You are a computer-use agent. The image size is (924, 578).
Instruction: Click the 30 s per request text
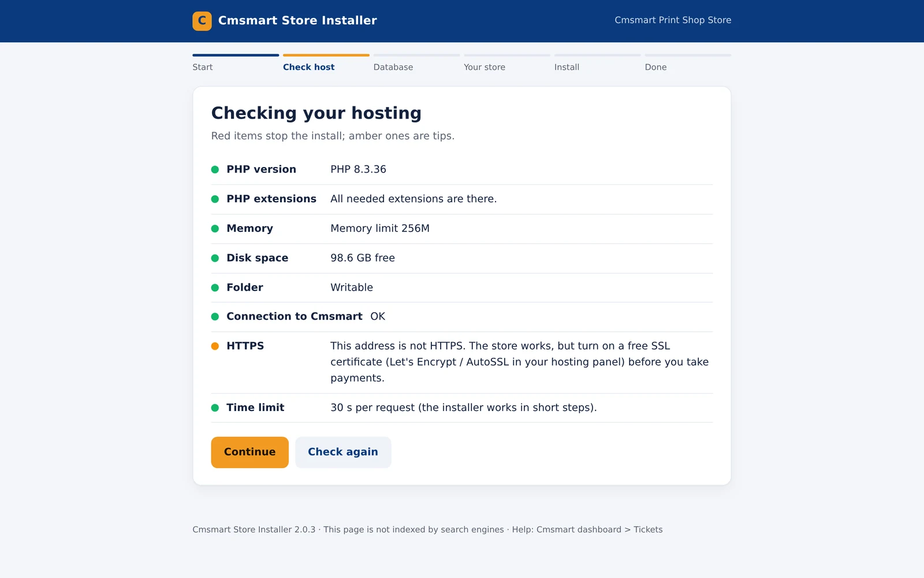[464, 407]
